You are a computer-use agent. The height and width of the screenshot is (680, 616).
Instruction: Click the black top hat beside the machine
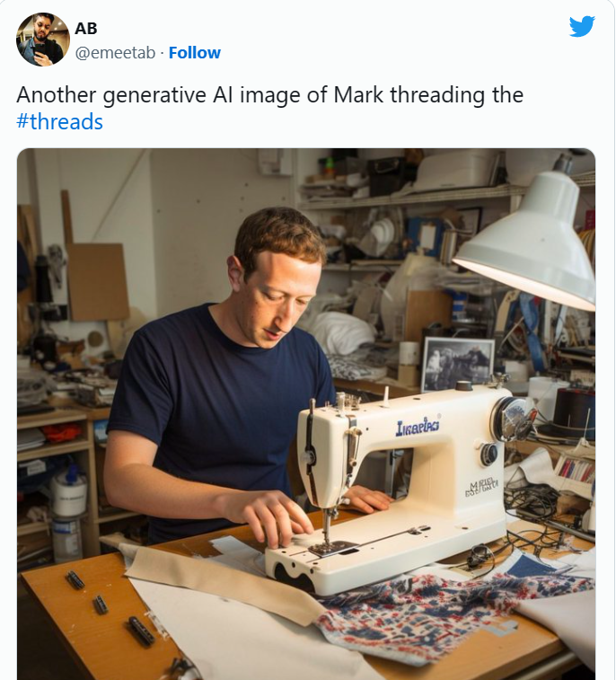(x=570, y=414)
